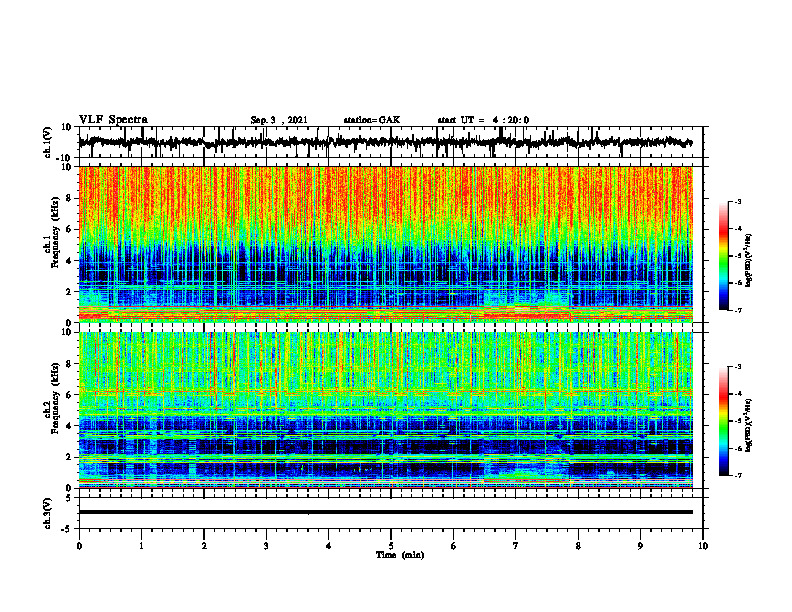This screenshot has height=612, width=792.
Task: Click the "2" kHz tick of ch.2 spectrogram
Action: click(x=69, y=457)
